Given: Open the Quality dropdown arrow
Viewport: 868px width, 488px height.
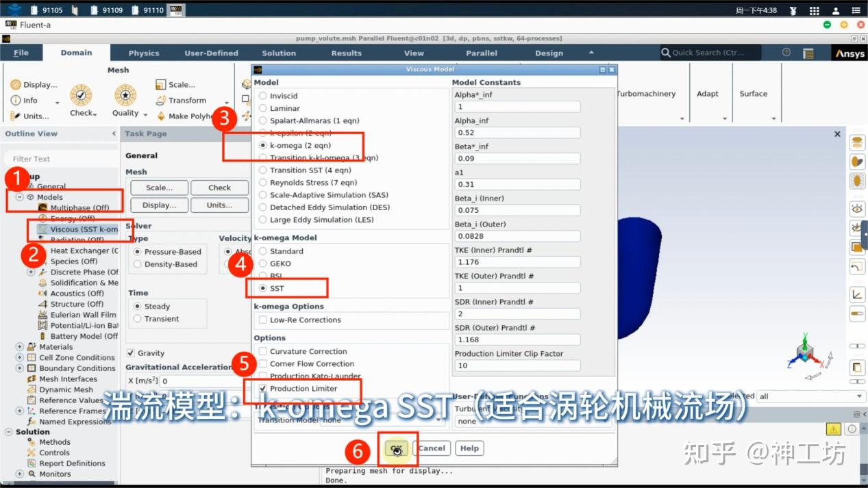Looking at the screenshot, I should (145, 114).
